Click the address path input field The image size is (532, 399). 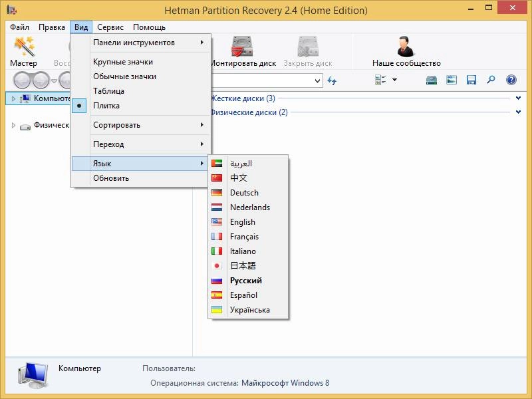[261, 80]
